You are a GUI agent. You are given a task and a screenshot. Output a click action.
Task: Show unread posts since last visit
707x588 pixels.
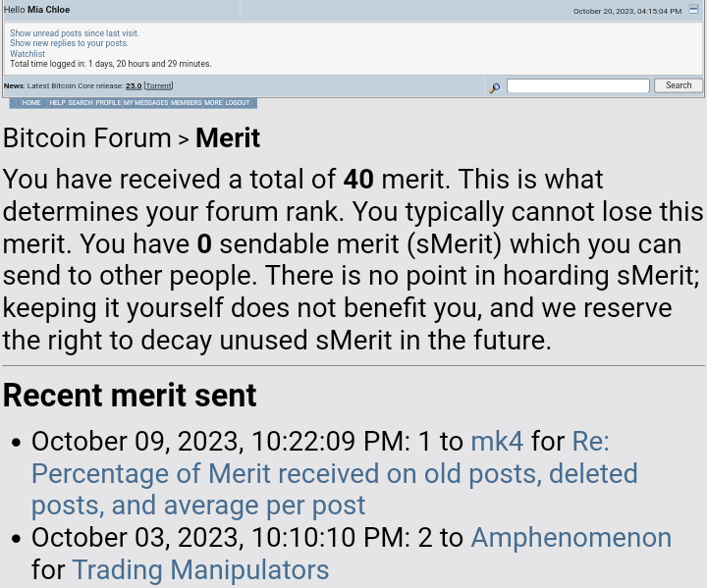click(x=75, y=33)
